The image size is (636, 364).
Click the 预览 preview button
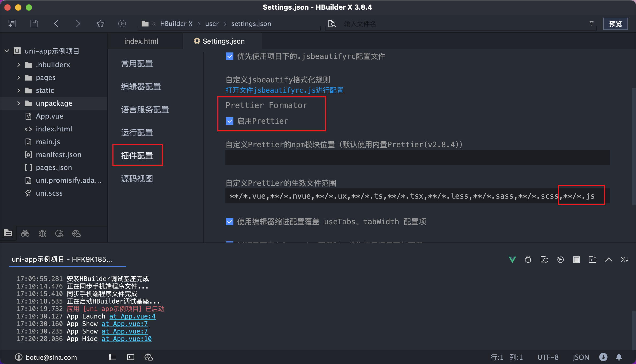point(615,24)
